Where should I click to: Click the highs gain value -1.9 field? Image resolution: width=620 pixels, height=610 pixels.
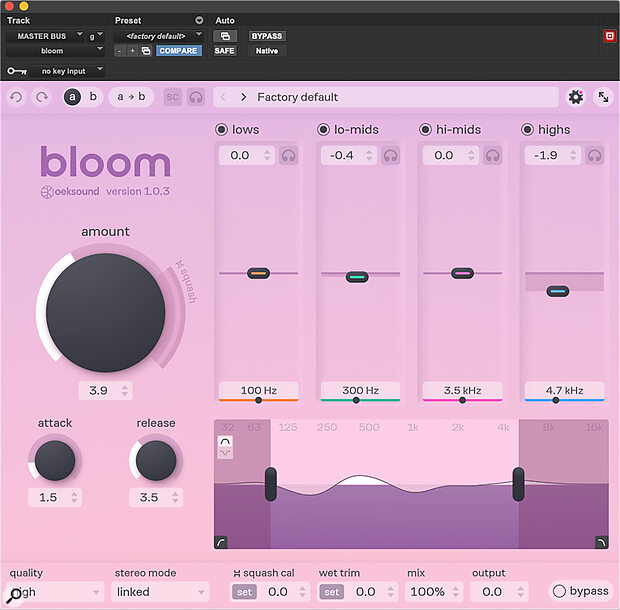point(553,155)
